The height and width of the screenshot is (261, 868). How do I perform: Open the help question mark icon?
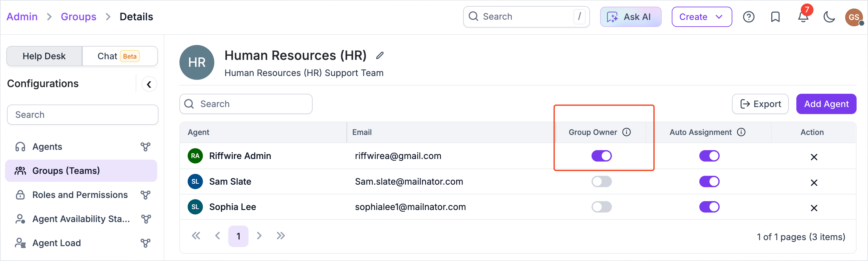[748, 17]
